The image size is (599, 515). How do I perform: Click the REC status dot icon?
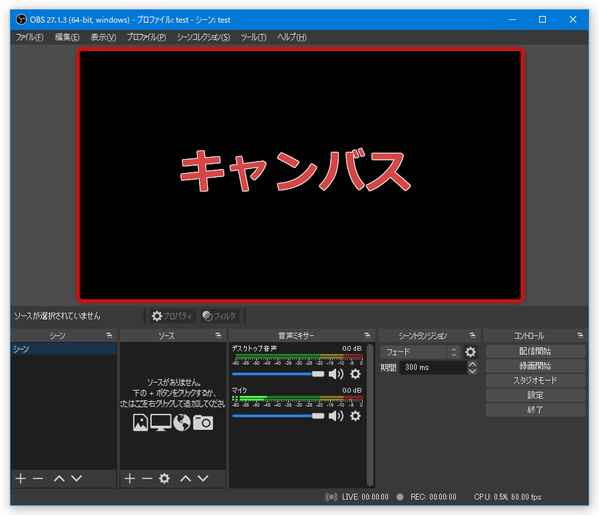point(400,497)
